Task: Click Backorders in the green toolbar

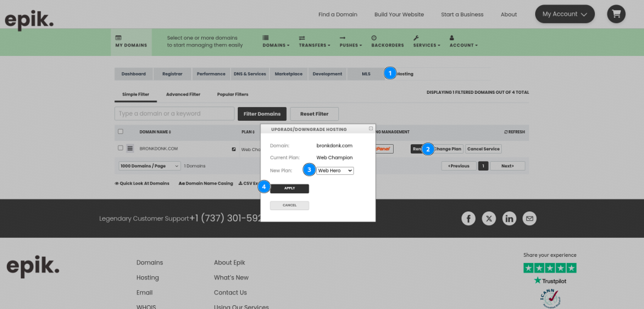Action: coord(387,42)
